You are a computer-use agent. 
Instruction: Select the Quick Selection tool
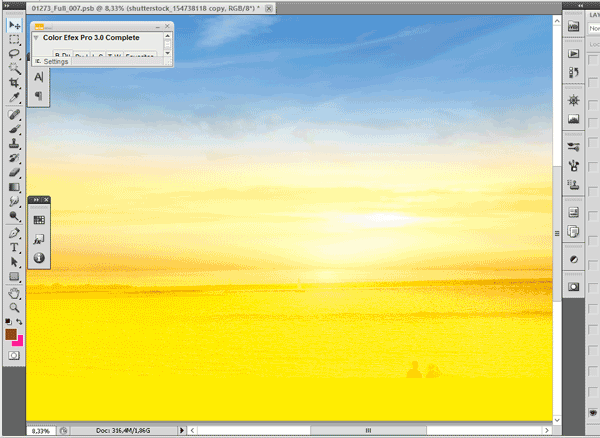coord(14,68)
